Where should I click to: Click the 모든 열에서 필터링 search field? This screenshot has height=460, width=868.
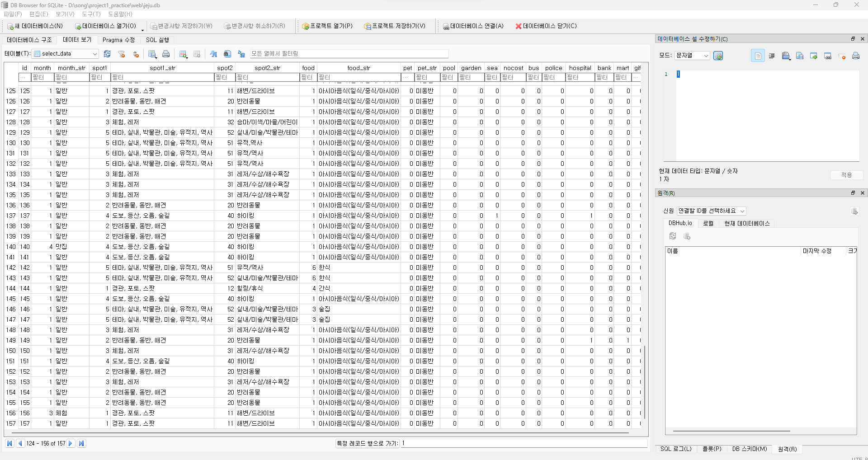tap(348, 53)
